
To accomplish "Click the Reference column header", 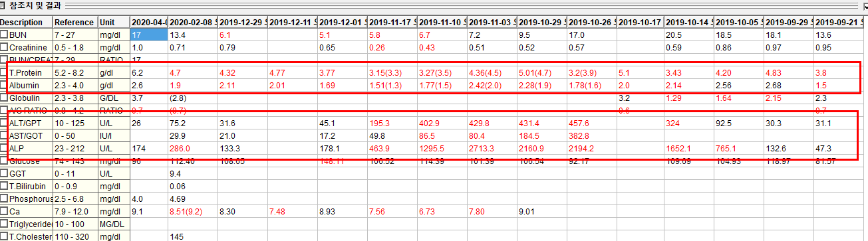I will (x=75, y=22).
